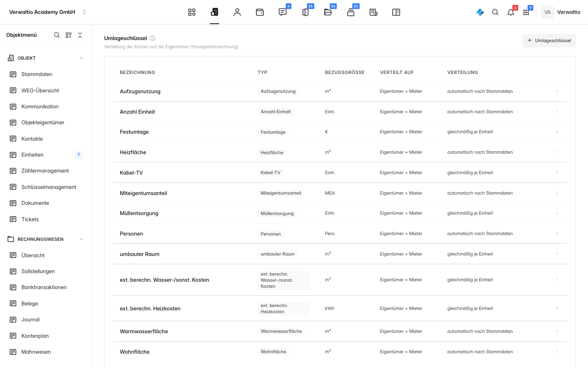This screenshot has height=368, width=588.
Task: Click the BEZEICHNUNG column header
Action: click(138, 72)
